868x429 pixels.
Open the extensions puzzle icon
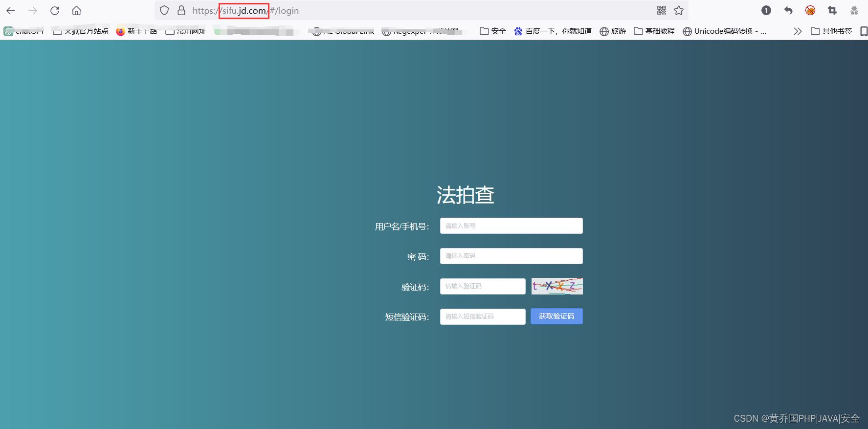point(854,10)
